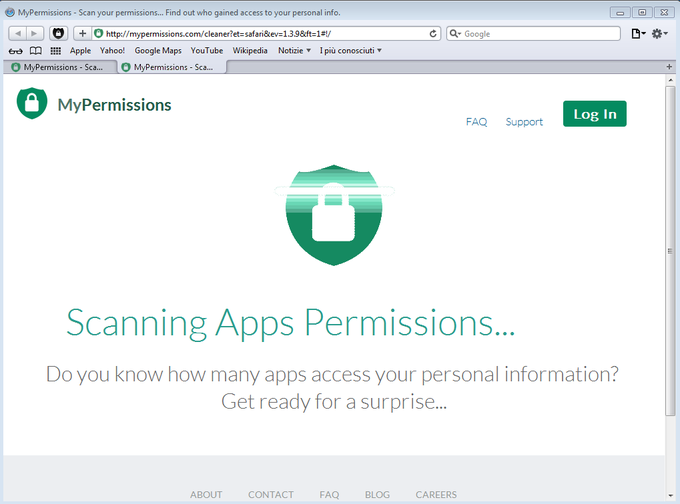Click the Log In button
680x504 pixels.
coord(595,114)
